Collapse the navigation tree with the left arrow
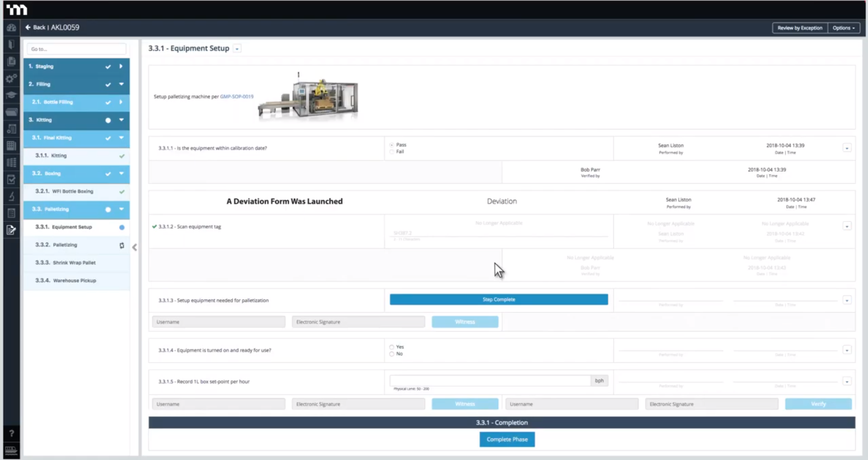 pyautogui.click(x=134, y=247)
